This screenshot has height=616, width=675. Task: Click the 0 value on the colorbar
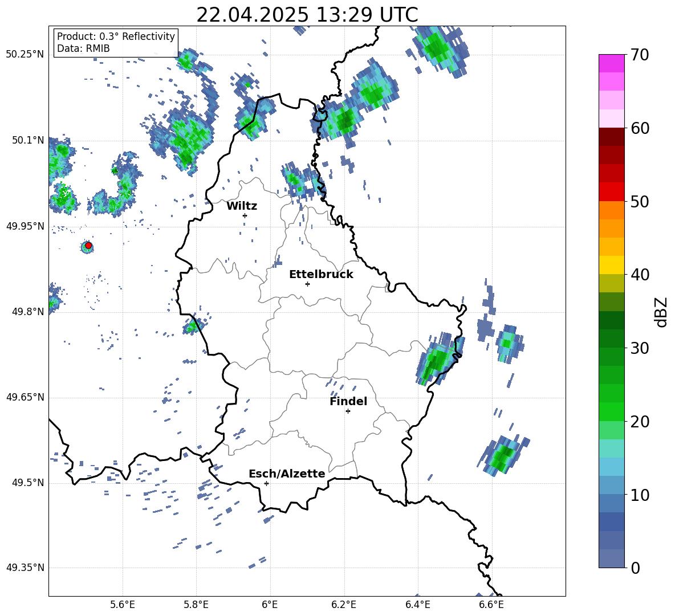tap(635, 568)
